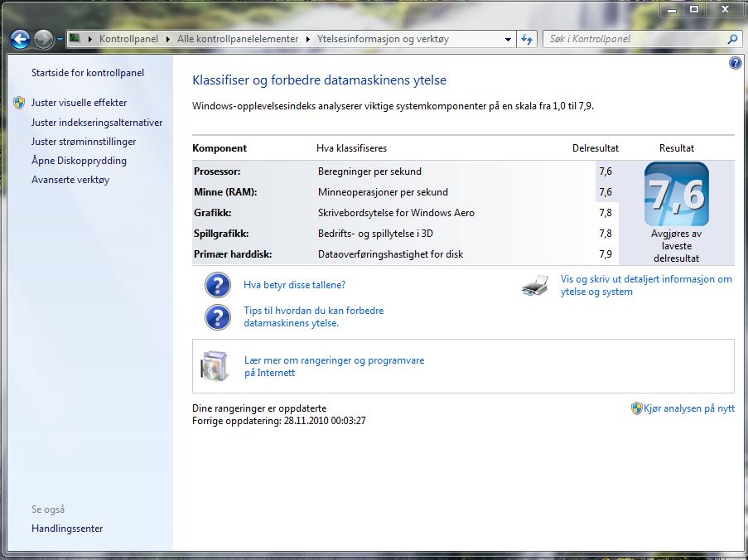Screen dimensions: 748x560
Task: Select the Minne (RAM): row label
Action: pyautogui.click(x=225, y=192)
